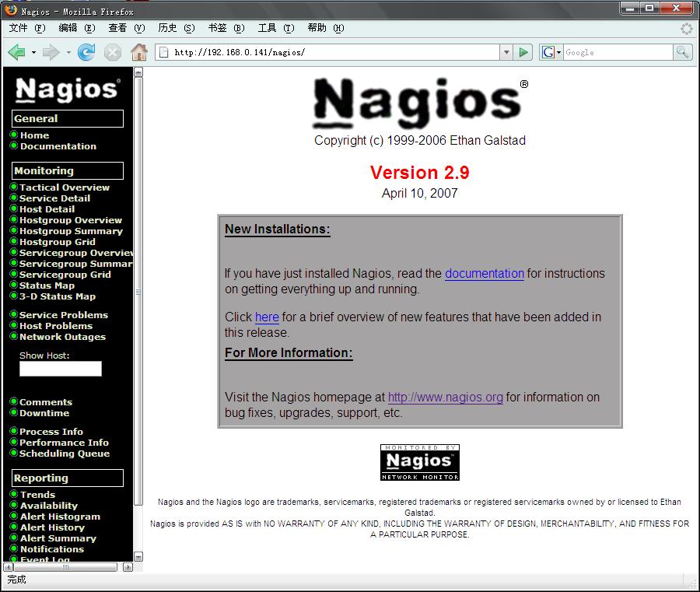Open Alert History report link
This screenshot has width=700, height=592.
pos(52,527)
